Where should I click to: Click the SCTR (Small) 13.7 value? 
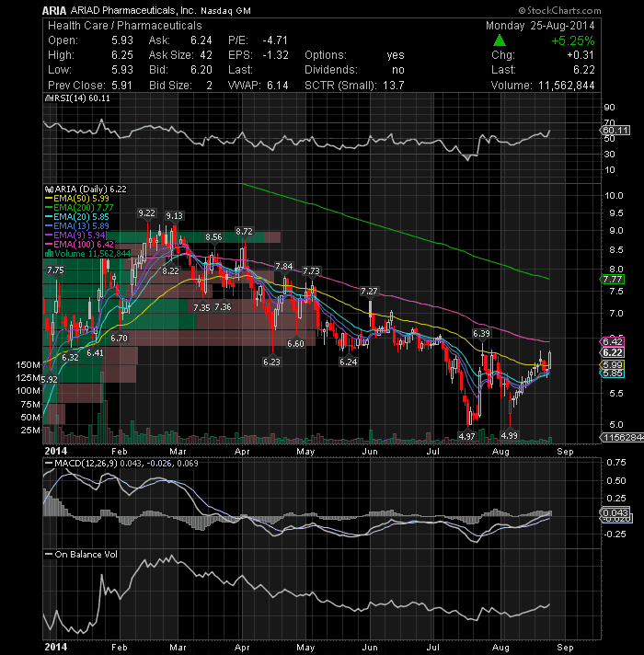point(394,86)
